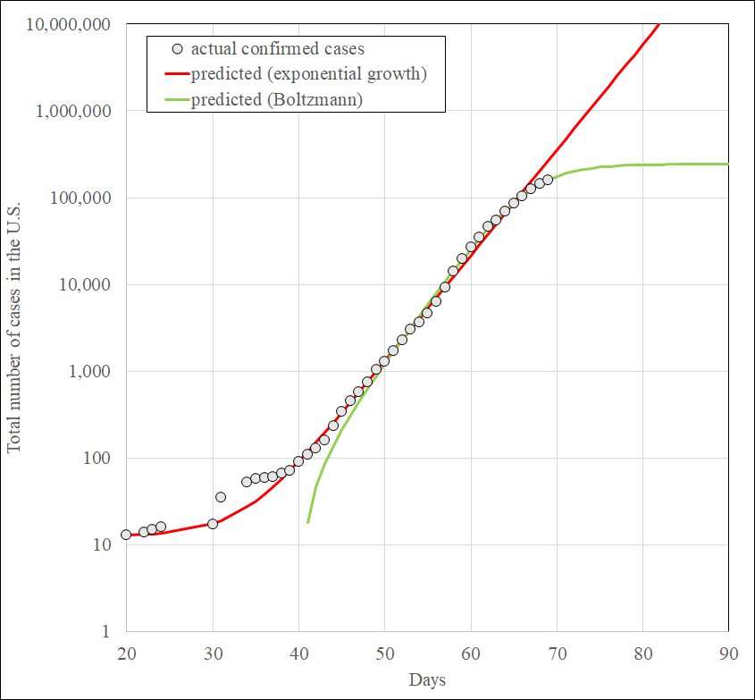Click the outlier data point at day 31
Image resolution: width=755 pixels, height=700 pixels.
221,497
